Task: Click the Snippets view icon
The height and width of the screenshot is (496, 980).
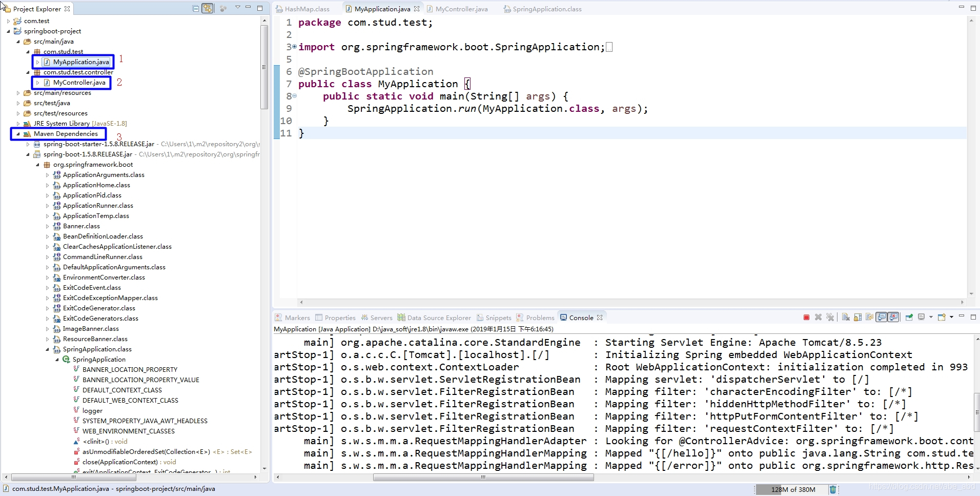Action: click(480, 318)
